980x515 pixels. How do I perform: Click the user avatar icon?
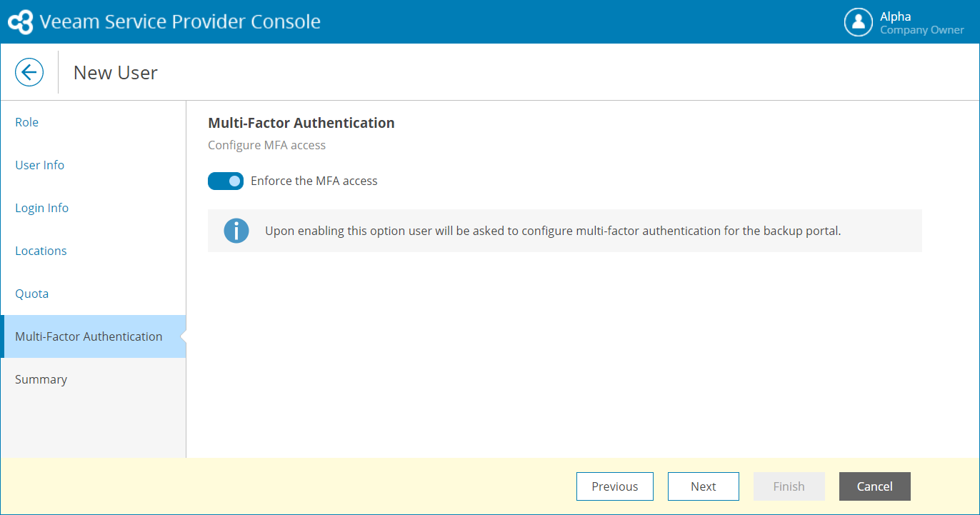[858, 22]
